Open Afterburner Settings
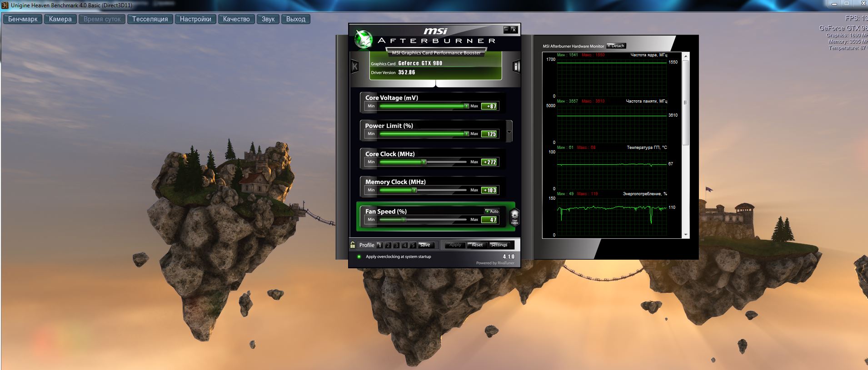Image resolution: width=868 pixels, height=370 pixels. 499,245
